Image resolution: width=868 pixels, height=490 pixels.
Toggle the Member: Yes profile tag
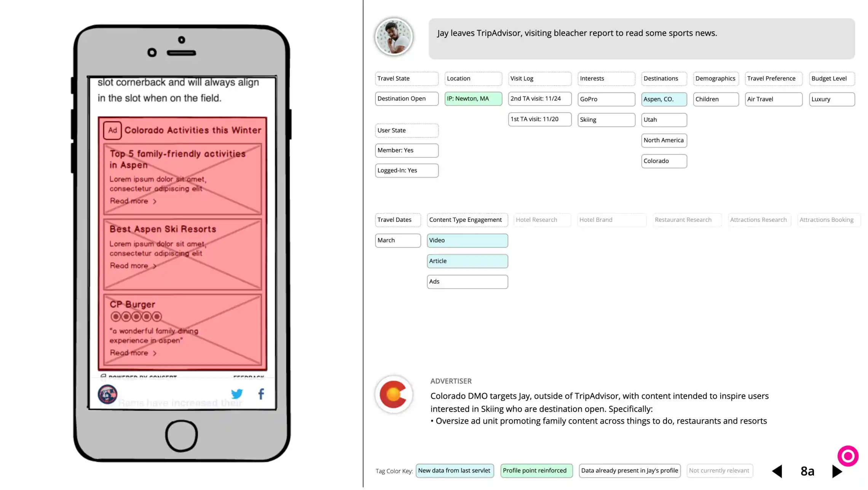click(406, 150)
